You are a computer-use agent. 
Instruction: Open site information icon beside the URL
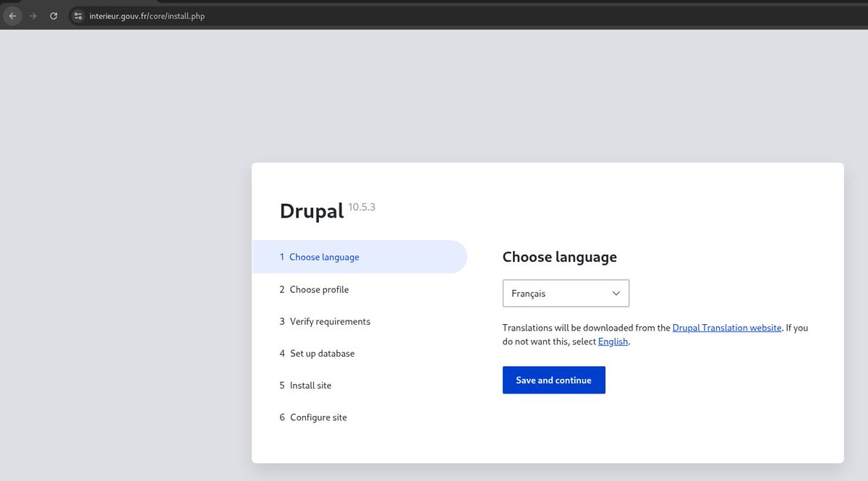coord(79,16)
